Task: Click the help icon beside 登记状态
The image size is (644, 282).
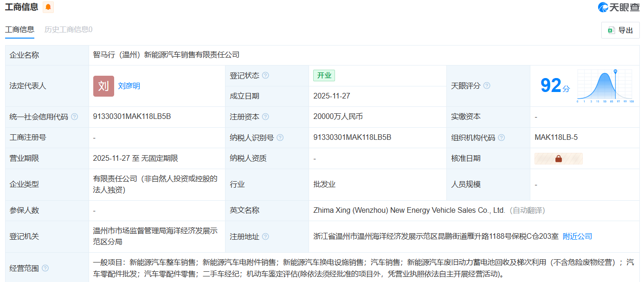Action: (x=265, y=75)
